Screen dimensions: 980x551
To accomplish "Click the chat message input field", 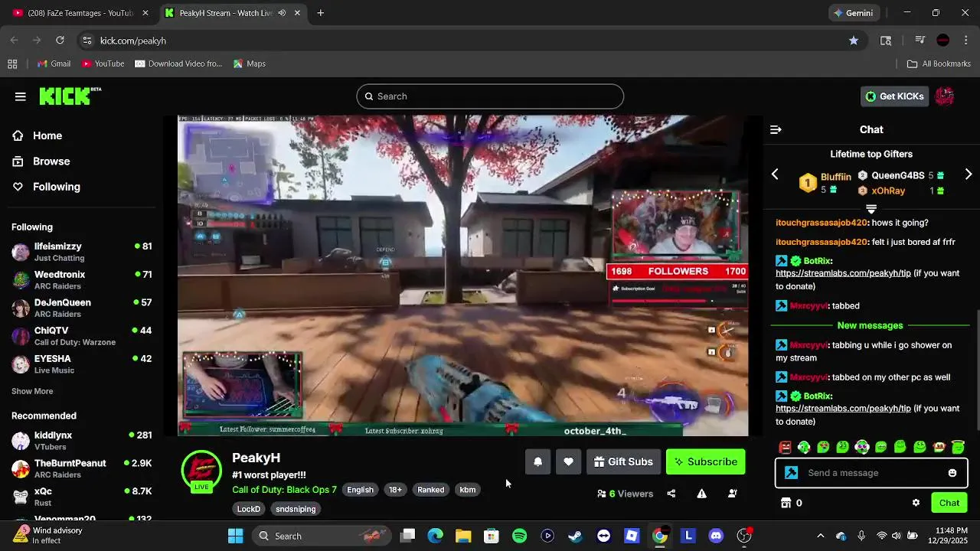I will [x=871, y=473].
